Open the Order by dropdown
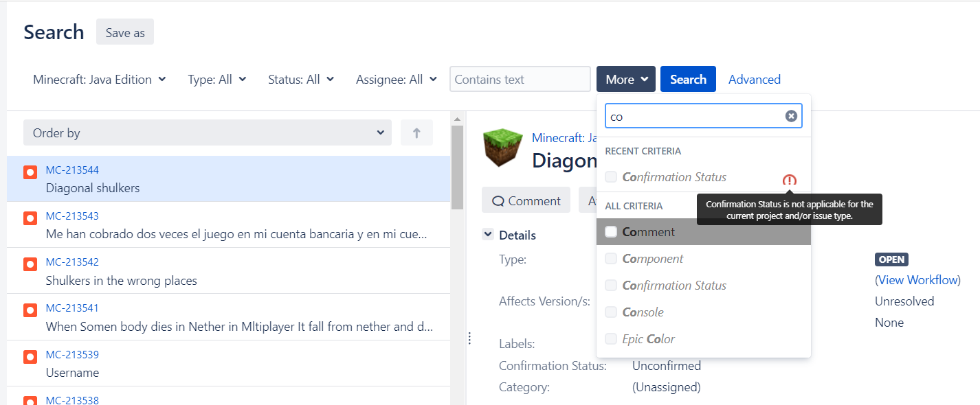This screenshot has height=405, width=980. tap(207, 133)
